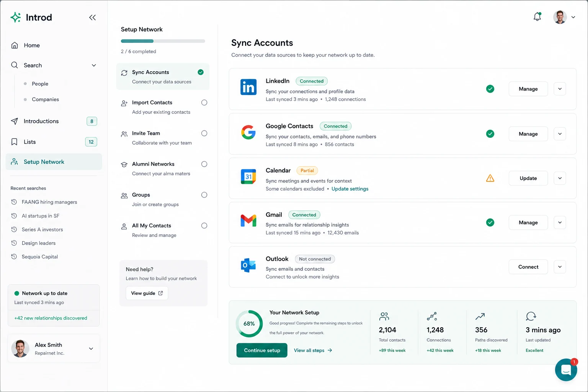Click Update button for Calendar
The image size is (588, 392).
[528, 178]
